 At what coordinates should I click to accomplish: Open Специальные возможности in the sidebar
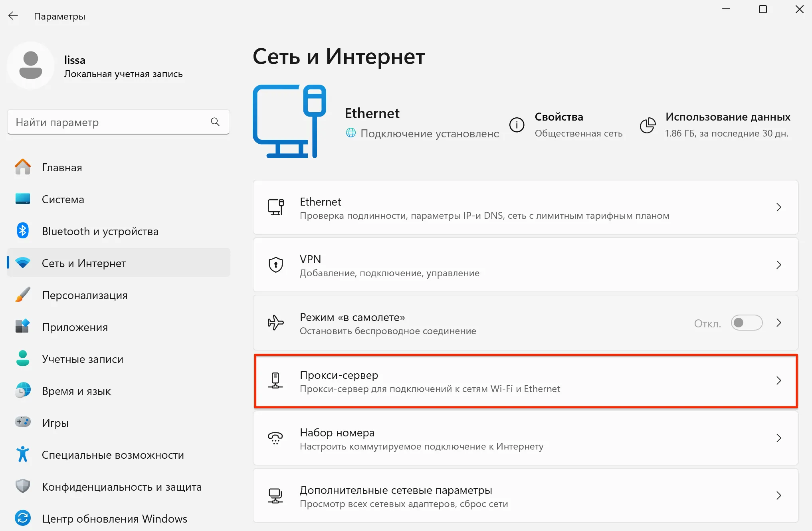click(119, 454)
